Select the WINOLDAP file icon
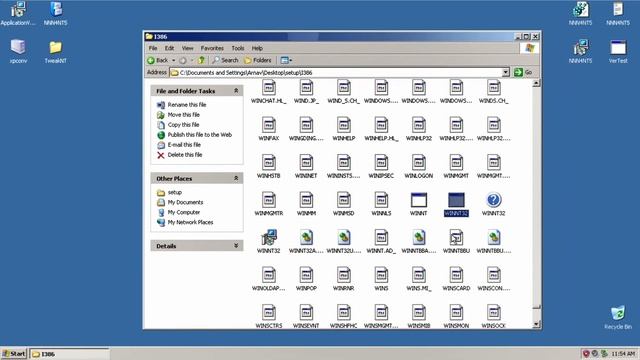The height and width of the screenshot is (360, 640). [x=269, y=275]
